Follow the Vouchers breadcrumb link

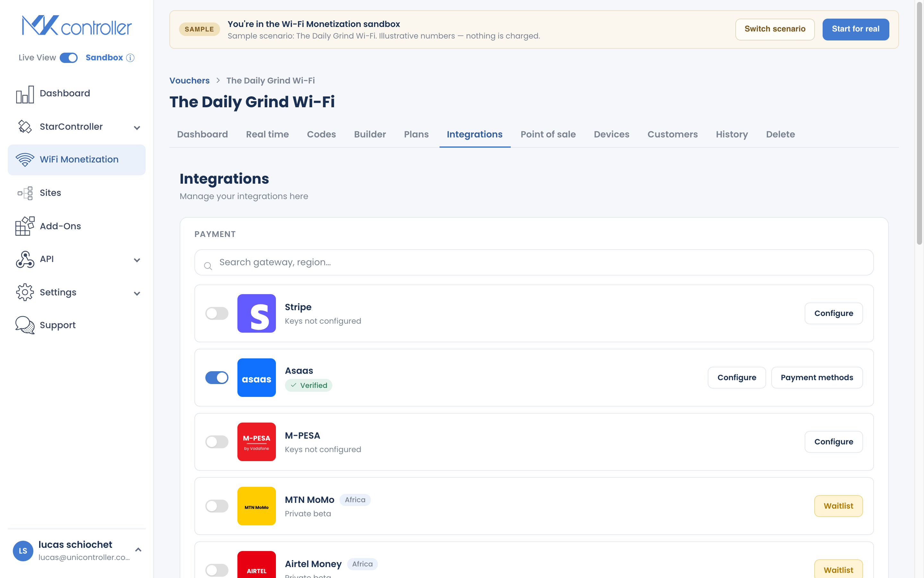[189, 80]
